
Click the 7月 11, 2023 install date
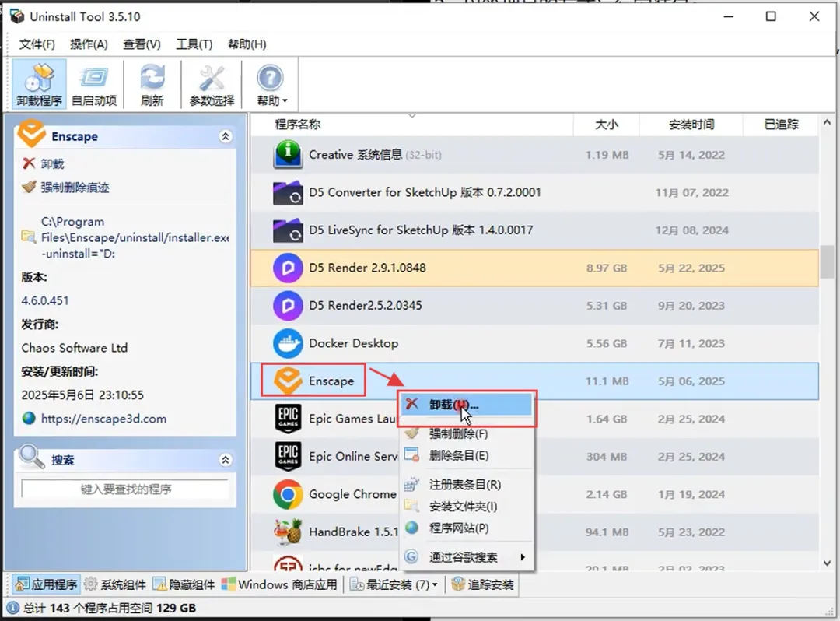691,343
